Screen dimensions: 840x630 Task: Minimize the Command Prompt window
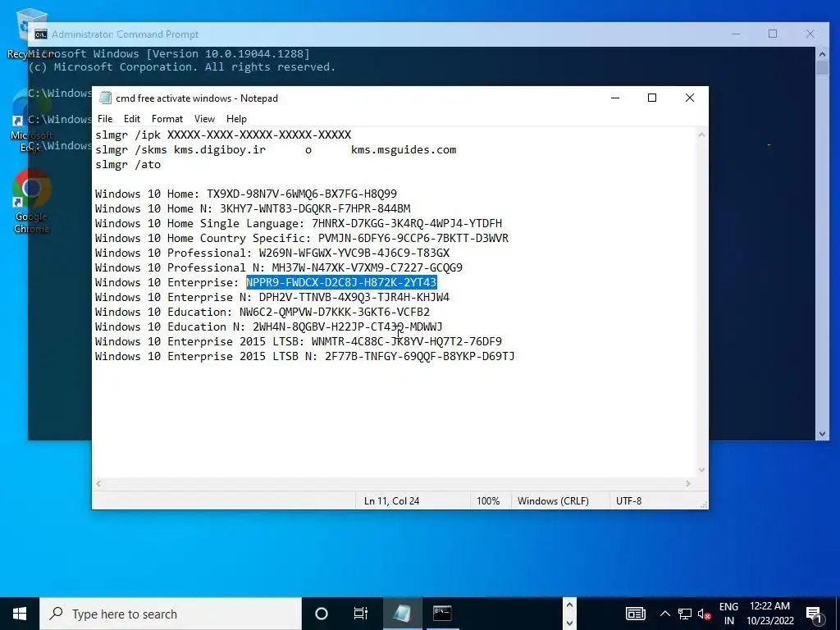[x=736, y=34]
